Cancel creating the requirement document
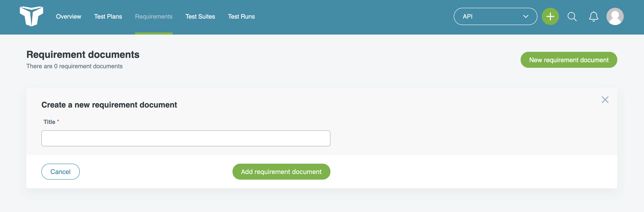 (60, 171)
